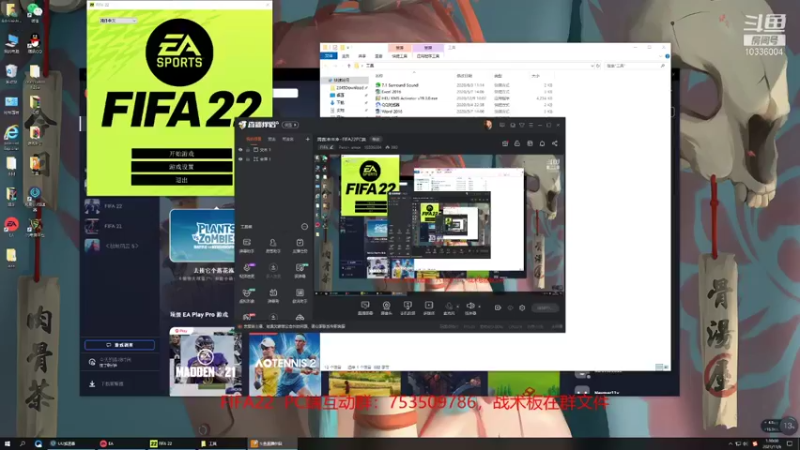The width and height of the screenshot is (800, 450).
Task: Toggle visibility eye of first source in streaming app
Action: point(240,150)
